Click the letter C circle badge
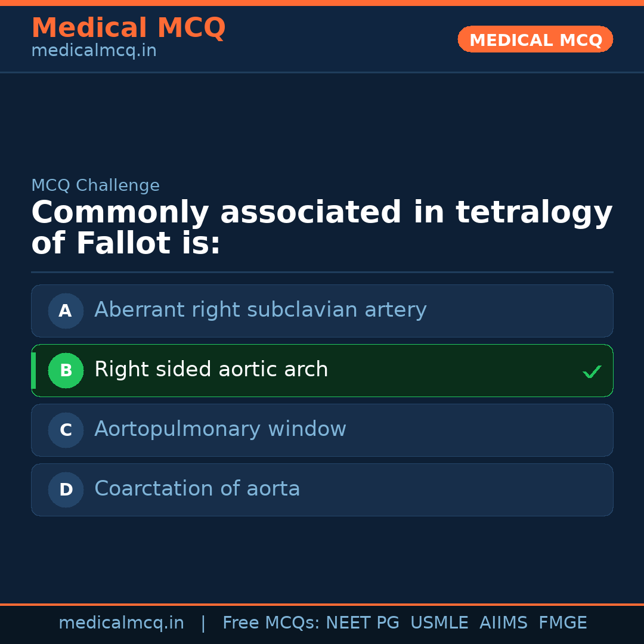This screenshot has width=644, height=644. pos(66,430)
